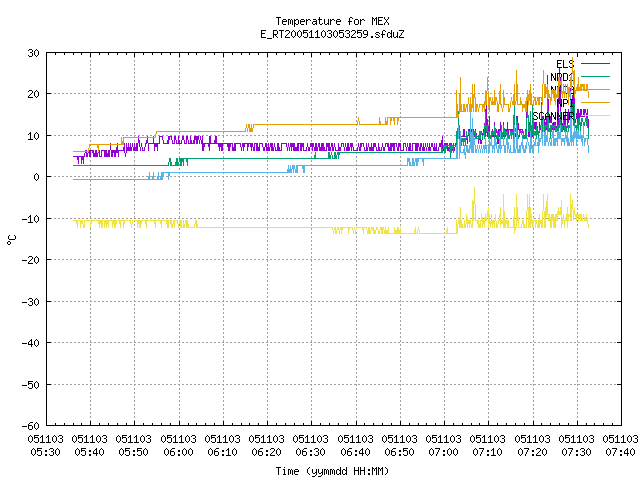The height and width of the screenshot is (480, 640).
Task: Click the x-axis tick label 07:20
Action: pos(533,452)
